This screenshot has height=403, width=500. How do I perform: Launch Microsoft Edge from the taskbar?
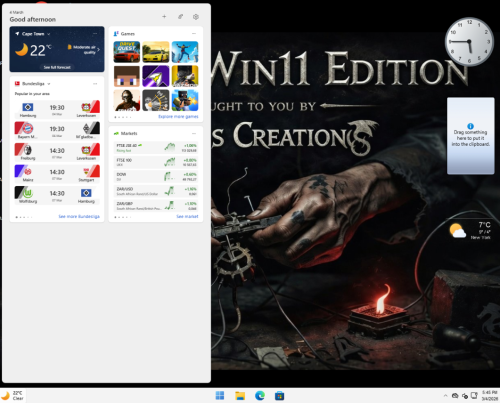click(260, 396)
